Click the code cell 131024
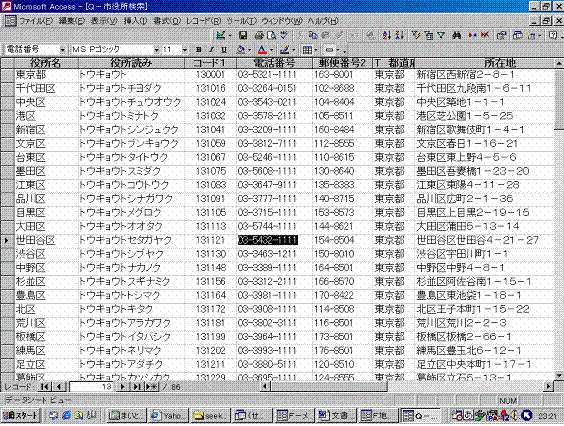564x426 pixels. (x=210, y=102)
